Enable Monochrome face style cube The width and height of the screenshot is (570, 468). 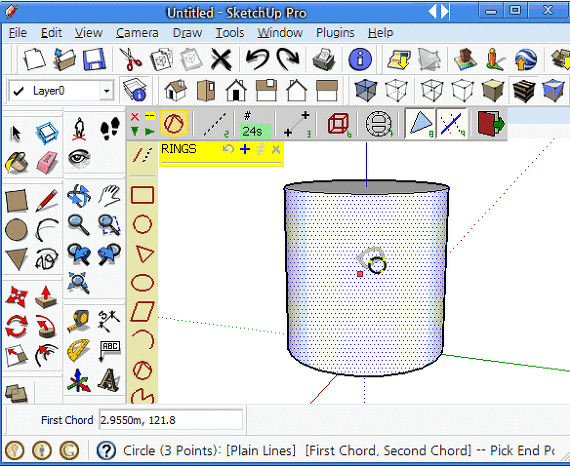tap(553, 90)
